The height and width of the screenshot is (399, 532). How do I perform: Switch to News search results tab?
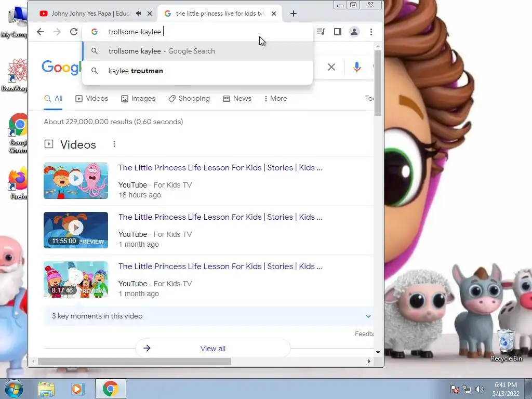pos(237,99)
